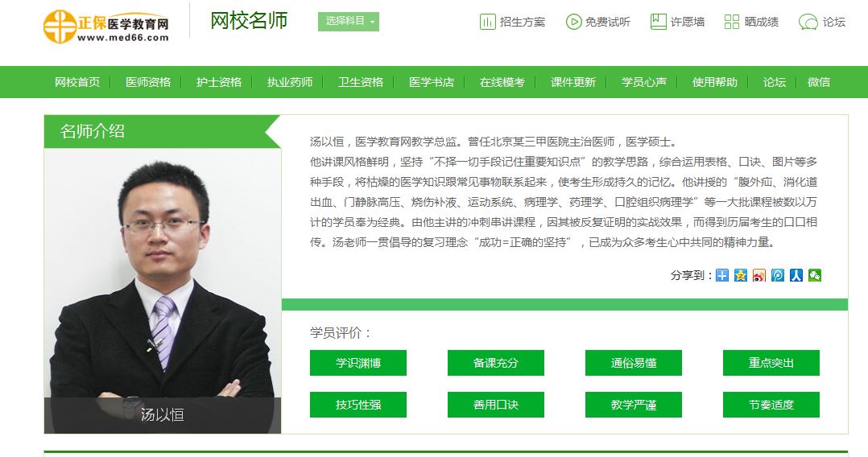Click the 节奏适度 evaluation button

click(x=771, y=405)
